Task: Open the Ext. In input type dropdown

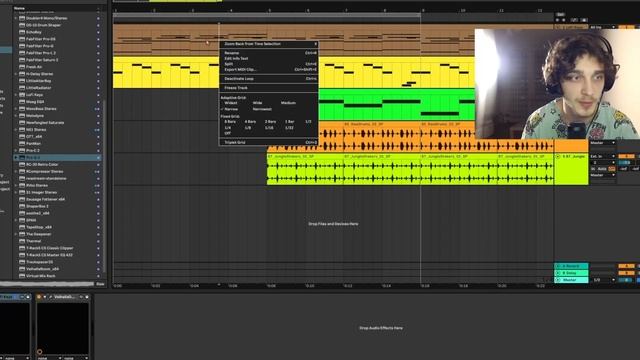Action: click(x=602, y=156)
